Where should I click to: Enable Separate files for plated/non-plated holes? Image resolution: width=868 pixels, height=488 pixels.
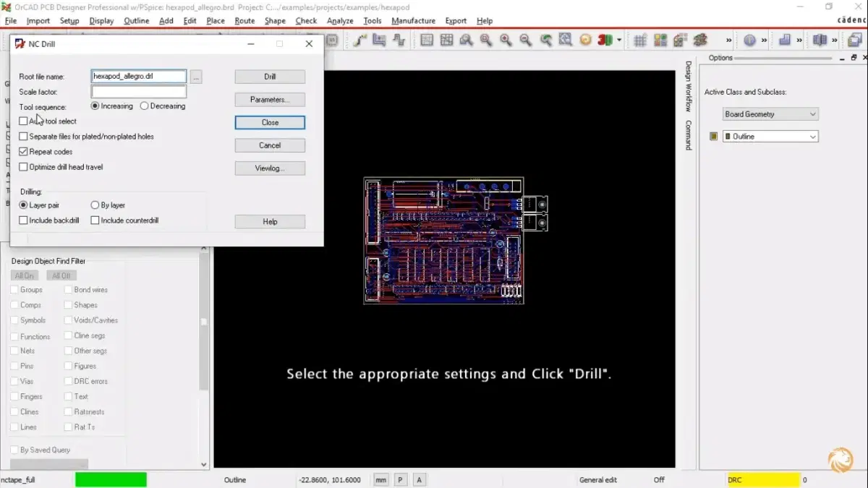(24, 137)
